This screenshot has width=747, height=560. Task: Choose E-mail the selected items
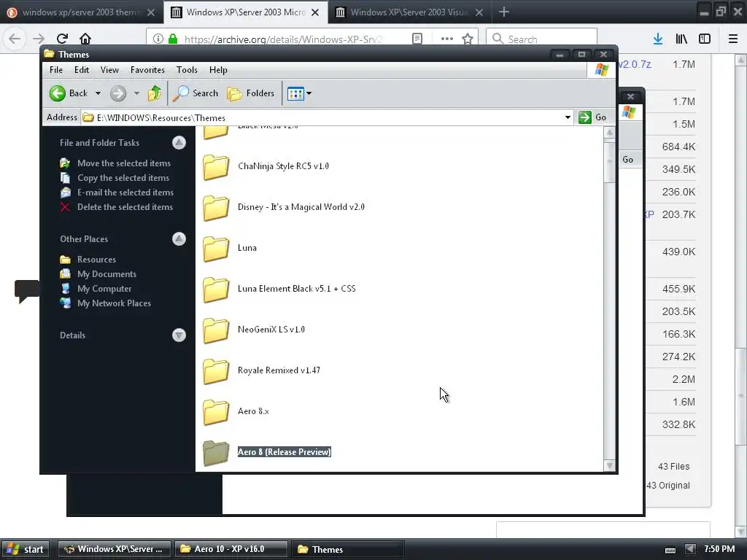[x=125, y=192]
